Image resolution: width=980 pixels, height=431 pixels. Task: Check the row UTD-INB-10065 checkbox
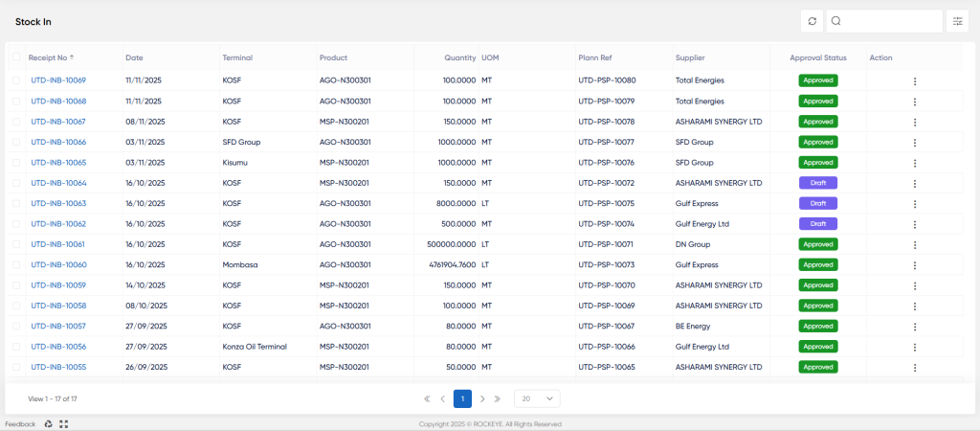point(15,162)
